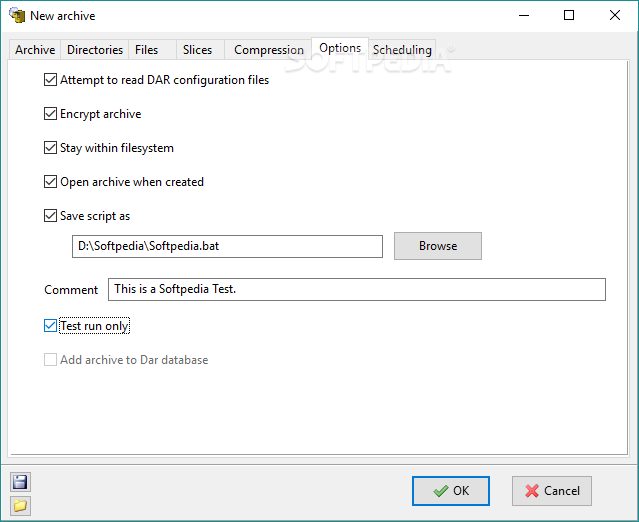Toggle the Encrypt archive checkbox
The height and width of the screenshot is (522, 639).
[50, 113]
